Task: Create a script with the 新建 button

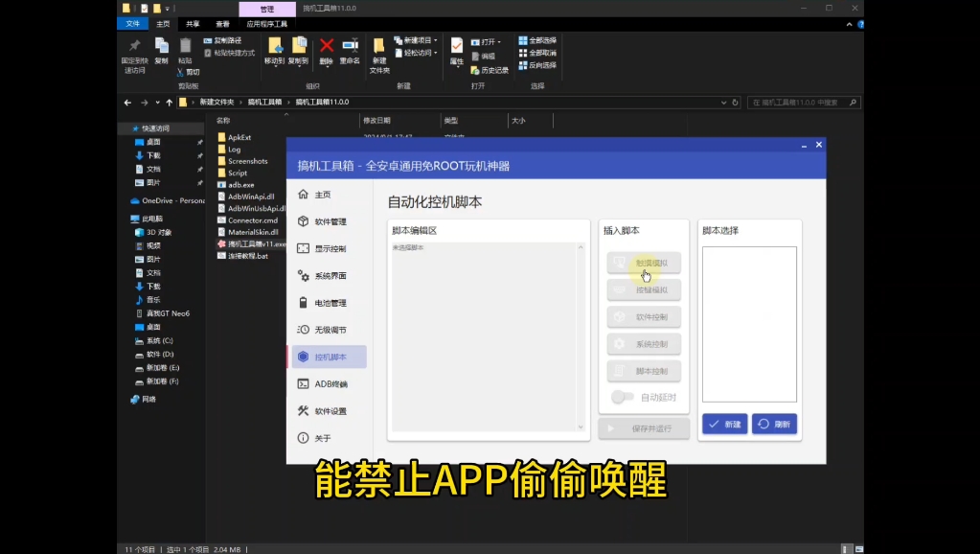Action: click(724, 424)
